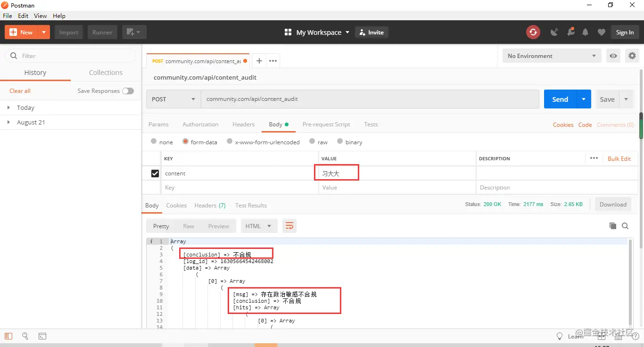Open the HTML response format dropdown
This screenshot has width=644, height=347.
tap(259, 226)
